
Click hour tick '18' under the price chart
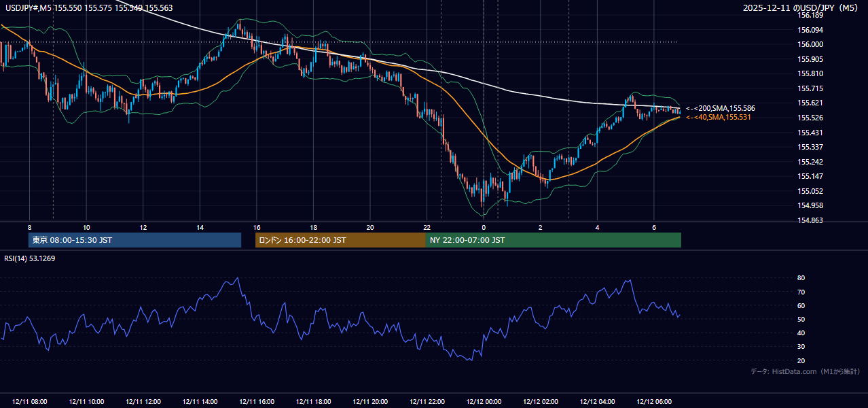coord(313,227)
